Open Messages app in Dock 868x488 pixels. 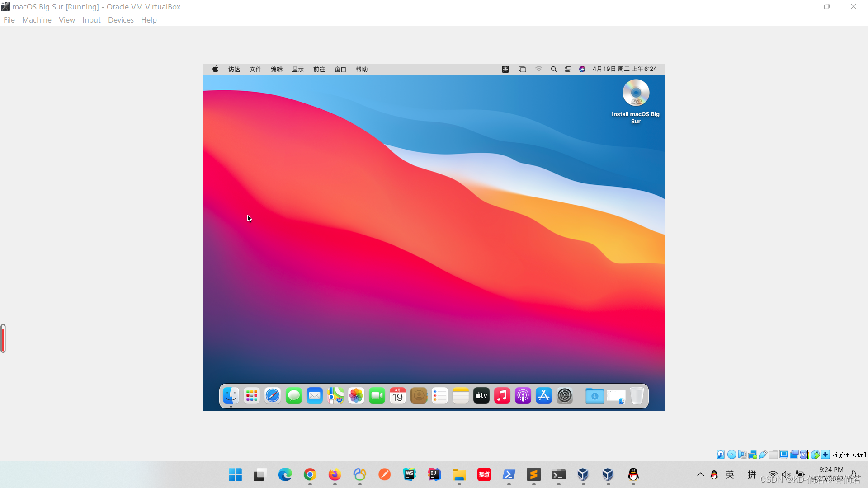point(293,396)
